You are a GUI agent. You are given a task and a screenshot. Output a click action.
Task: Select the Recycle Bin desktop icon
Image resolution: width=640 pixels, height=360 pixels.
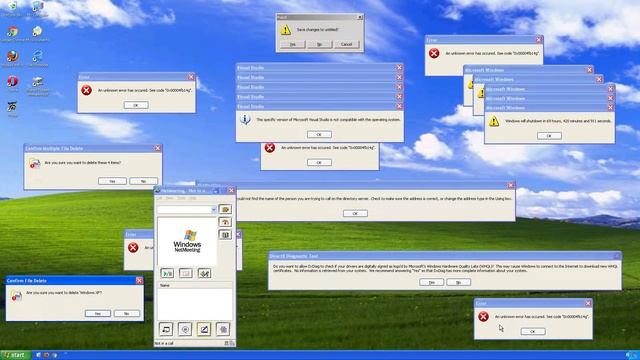pyautogui.click(x=12, y=7)
